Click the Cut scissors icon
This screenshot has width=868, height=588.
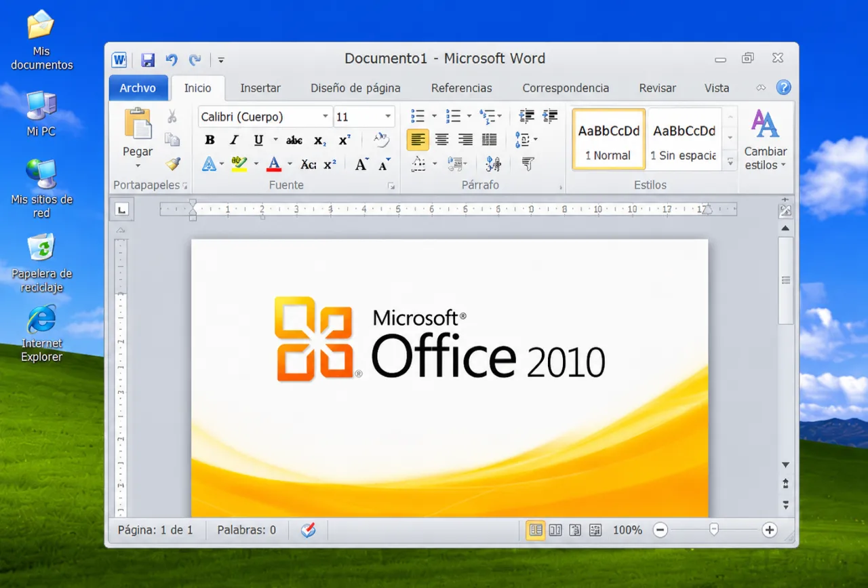click(x=172, y=117)
